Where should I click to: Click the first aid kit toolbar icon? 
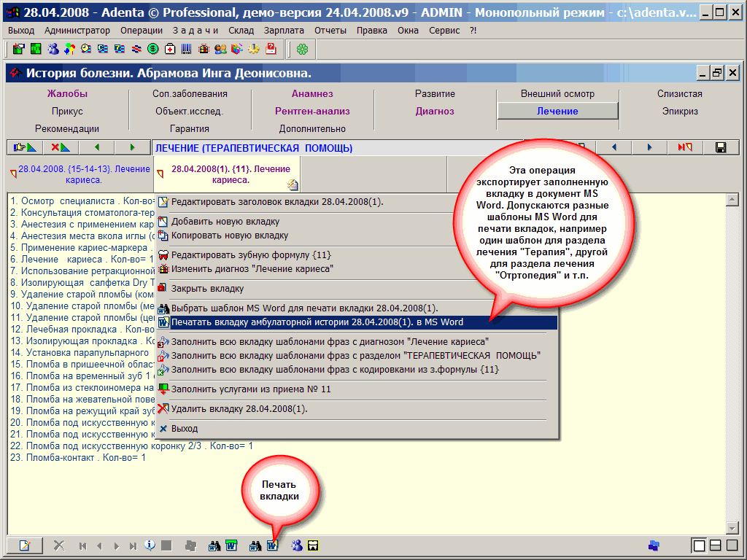coord(170,49)
